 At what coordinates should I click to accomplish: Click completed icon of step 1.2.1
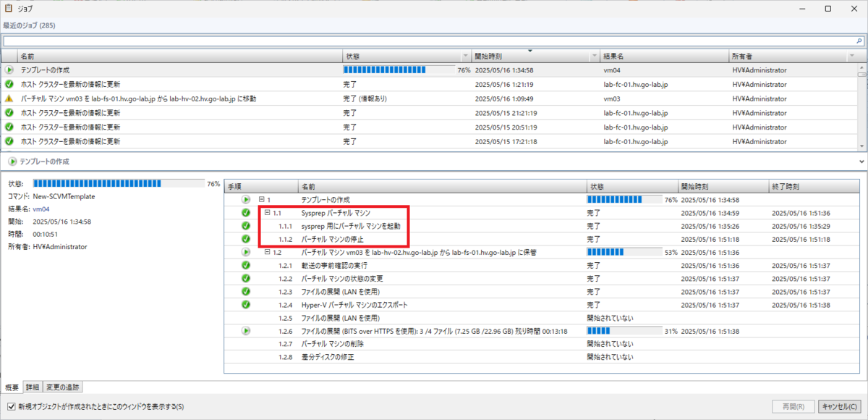(x=246, y=265)
